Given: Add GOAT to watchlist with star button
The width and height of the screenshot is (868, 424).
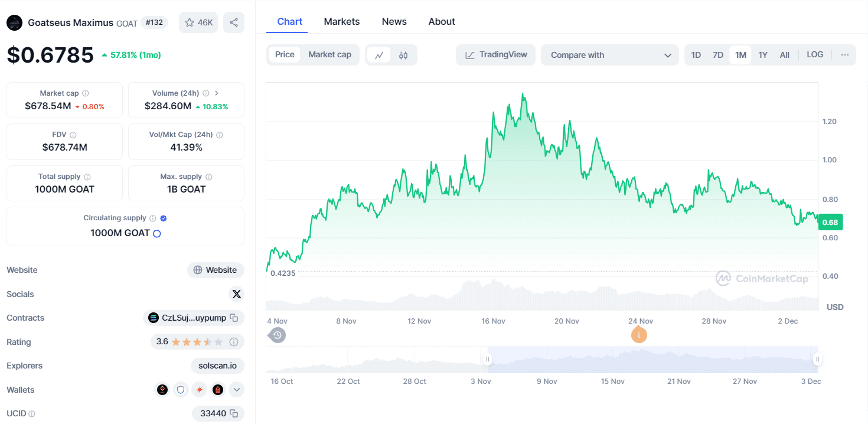Looking at the screenshot, I should coord(198,22).
